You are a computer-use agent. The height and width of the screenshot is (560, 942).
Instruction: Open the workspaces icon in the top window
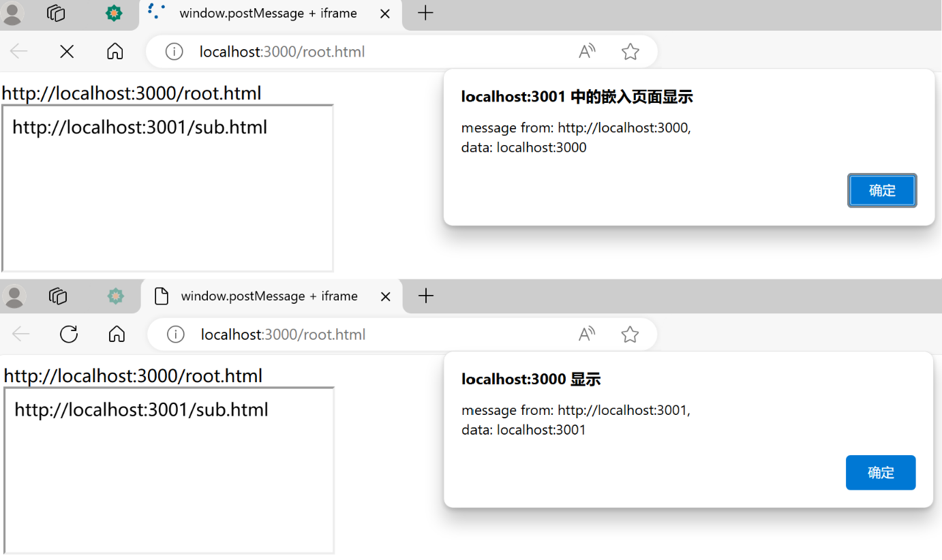coord(55,13)
